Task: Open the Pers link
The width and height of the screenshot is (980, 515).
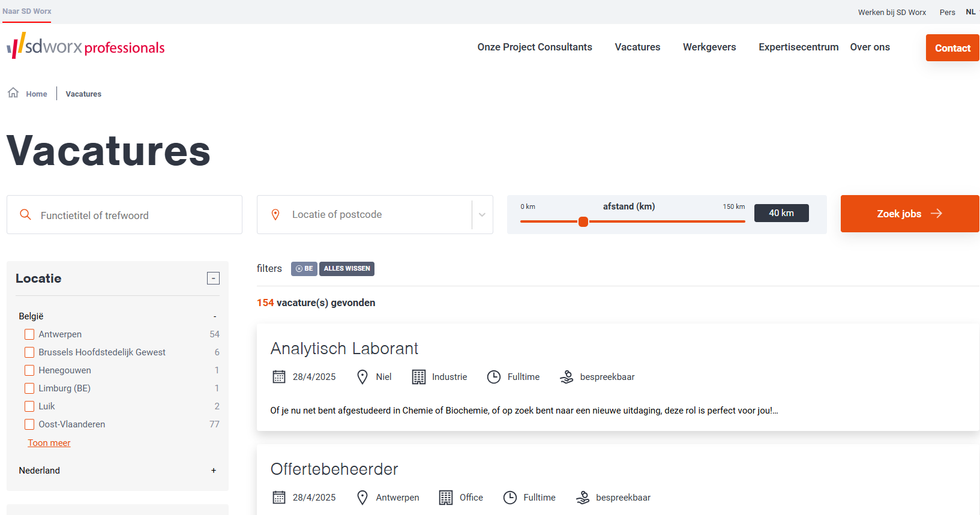Action: (947, 12)
